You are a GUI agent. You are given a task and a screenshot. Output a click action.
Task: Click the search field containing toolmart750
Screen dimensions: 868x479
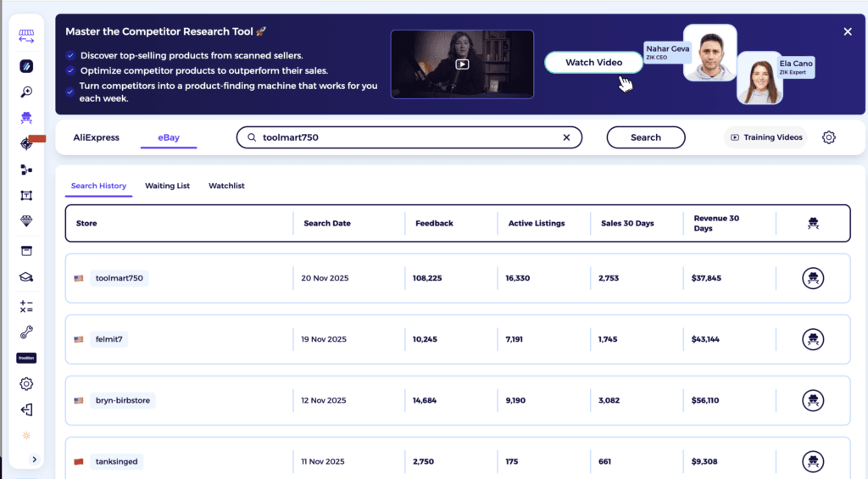tap(409, 137)
